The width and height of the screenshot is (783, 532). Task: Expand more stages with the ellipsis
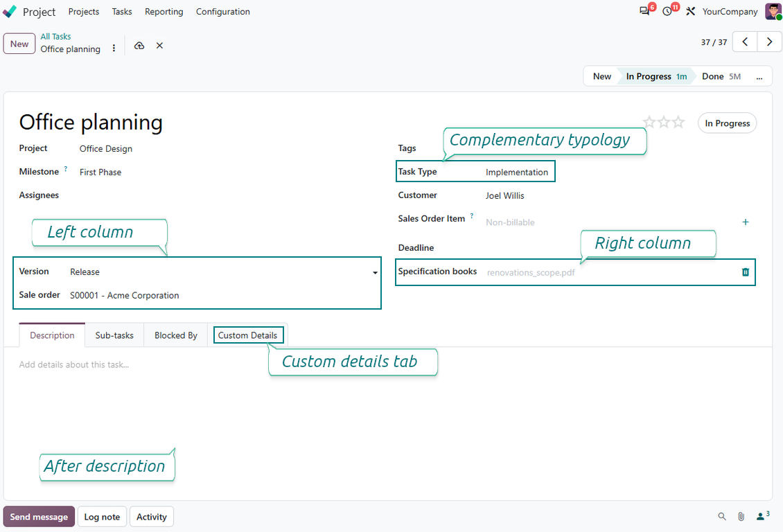759,77
